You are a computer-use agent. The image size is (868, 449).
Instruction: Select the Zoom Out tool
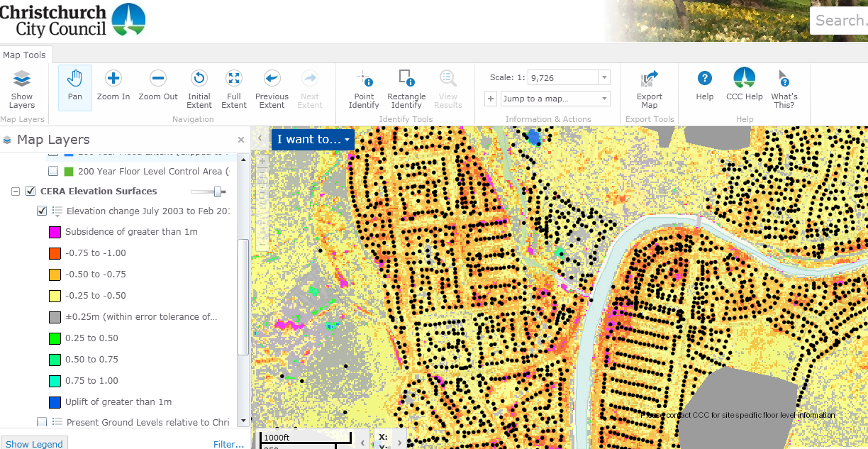158,86
